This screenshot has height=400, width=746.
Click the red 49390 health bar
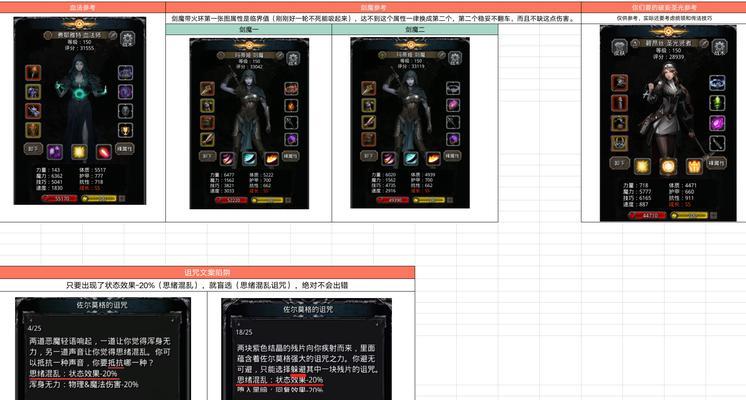(393, 200)
